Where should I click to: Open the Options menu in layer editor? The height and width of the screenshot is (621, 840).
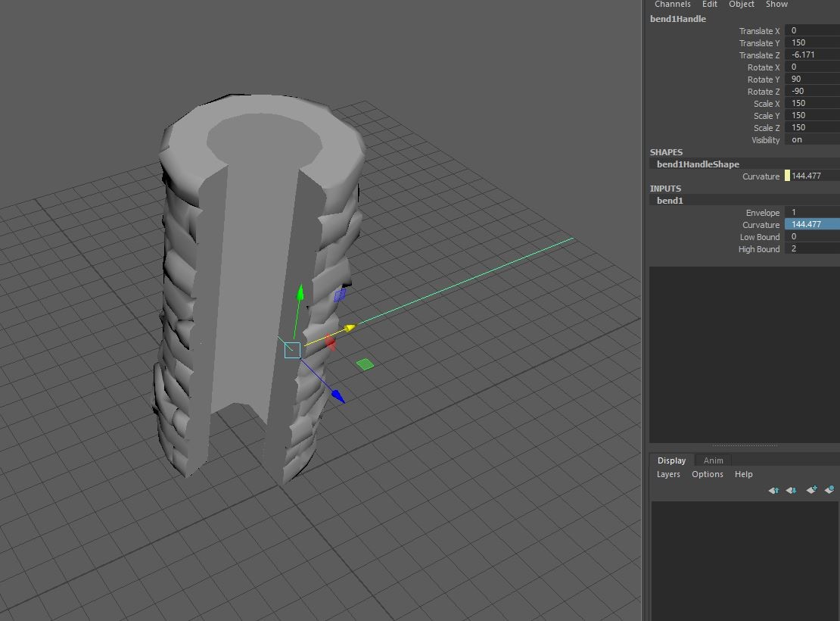(707, 474)
